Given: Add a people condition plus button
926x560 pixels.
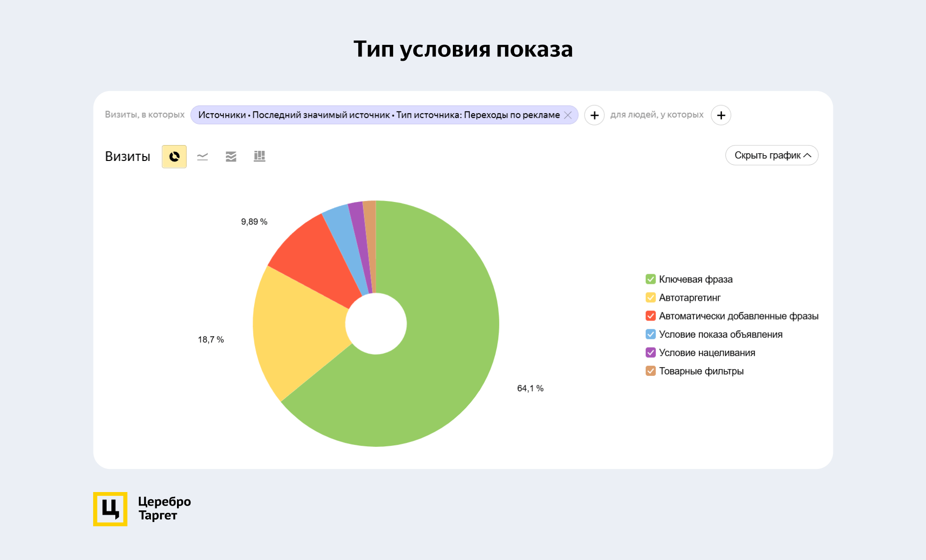Looking at the screenshot, I should 721,115.
